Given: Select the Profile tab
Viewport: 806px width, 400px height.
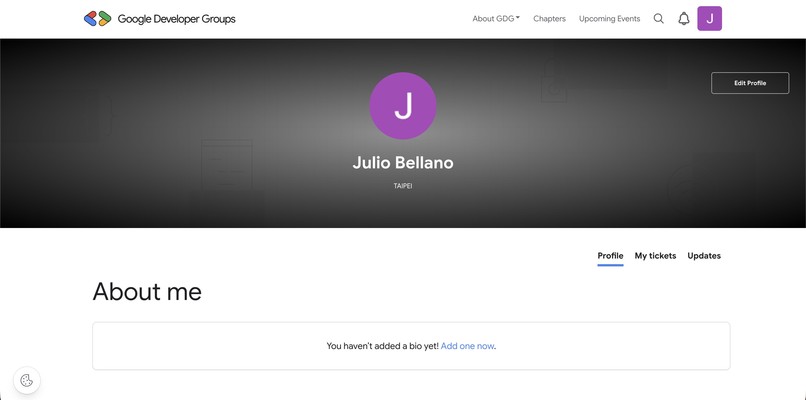Looking at the screenshot, I should point(610,256).
